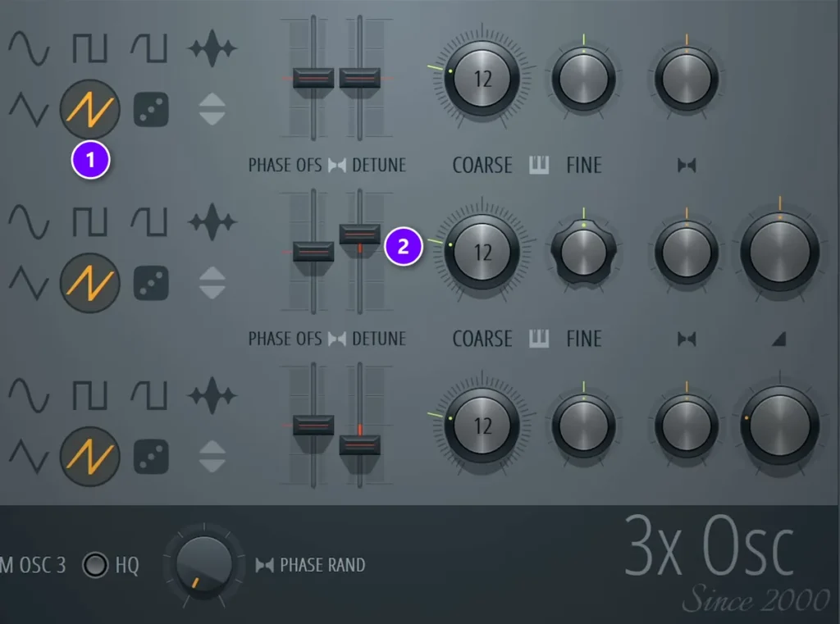The width and height of the screenshot is (840, 624).
Task: Click oscillator 1 phase offset slider handle
Action: click(x=313, y=78)
